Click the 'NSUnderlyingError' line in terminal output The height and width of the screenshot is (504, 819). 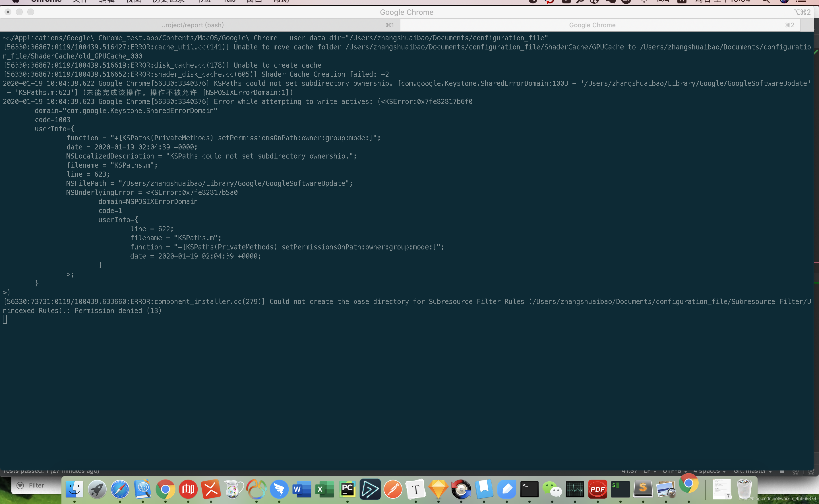click(152, 193)
